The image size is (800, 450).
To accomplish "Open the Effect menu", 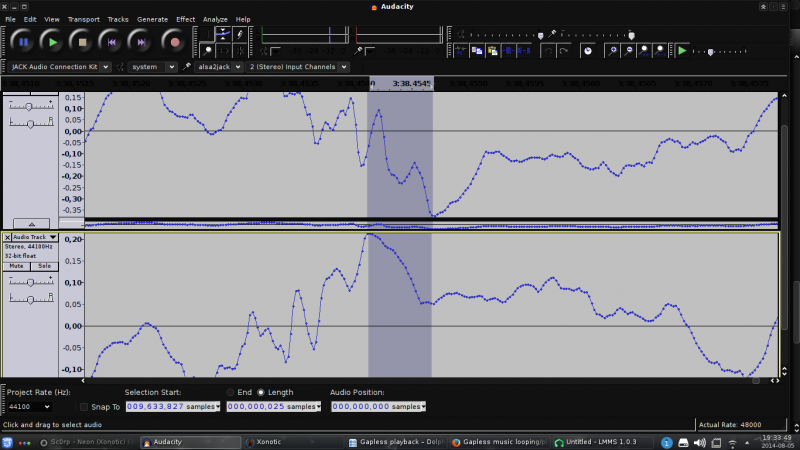I will pos(185,19).
